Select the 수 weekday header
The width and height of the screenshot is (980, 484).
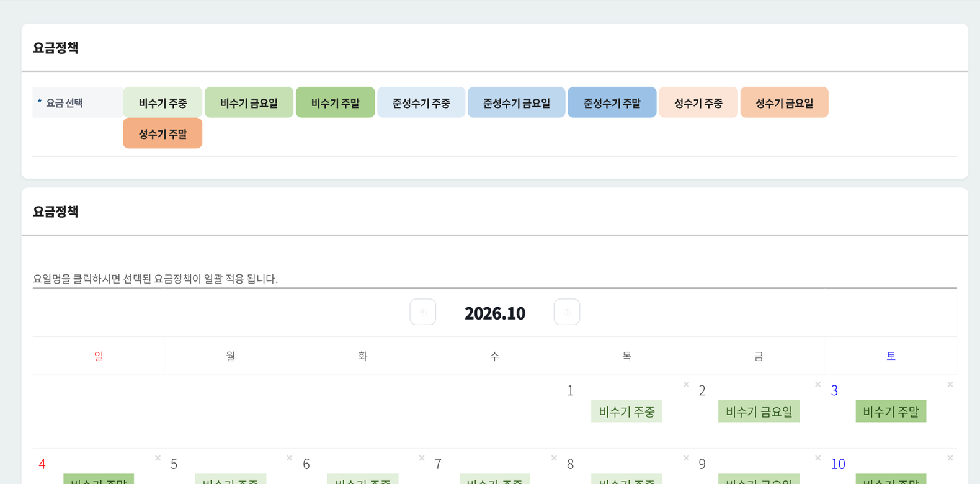click(494, 356)
